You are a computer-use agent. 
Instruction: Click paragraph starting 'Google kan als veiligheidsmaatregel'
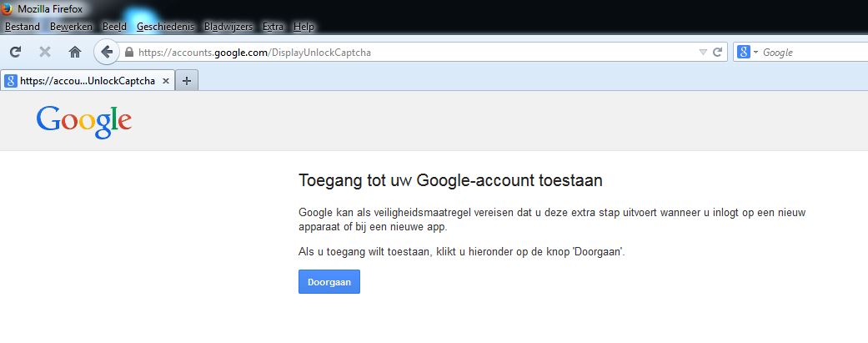(552, 219)
